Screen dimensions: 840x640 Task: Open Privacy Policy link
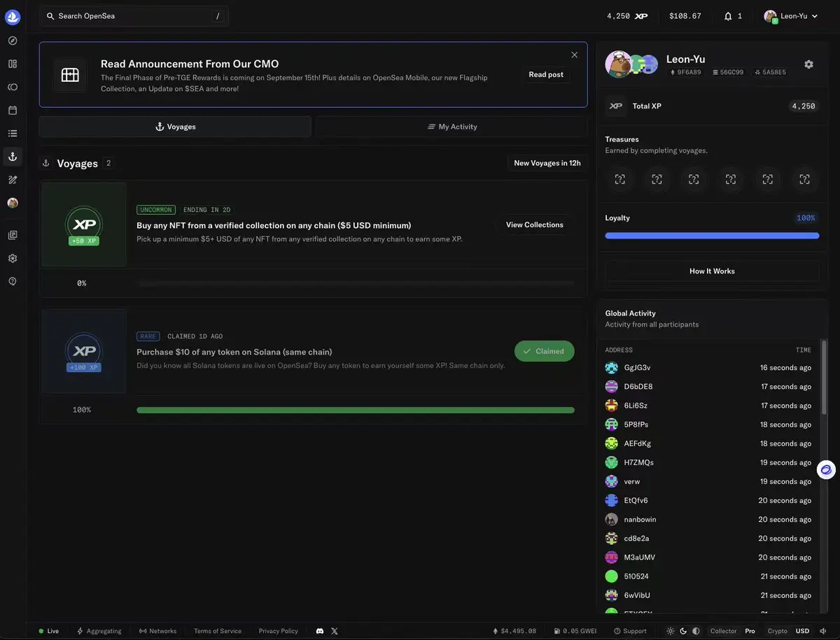(x=279, y=631)
